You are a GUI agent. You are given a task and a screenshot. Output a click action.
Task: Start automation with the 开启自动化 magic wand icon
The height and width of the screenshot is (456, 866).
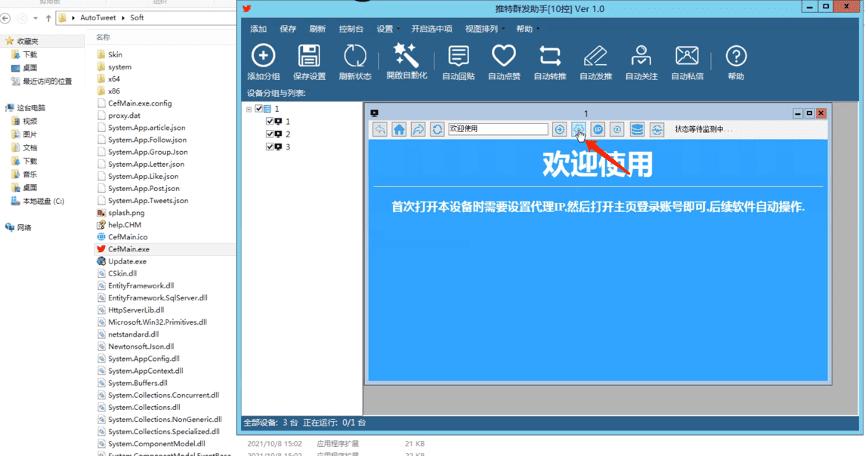[x=406, y=55]
